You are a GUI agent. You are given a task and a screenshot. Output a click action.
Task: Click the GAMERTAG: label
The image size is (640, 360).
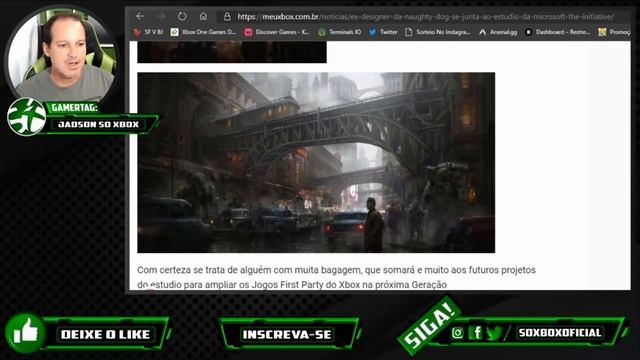point(75,108)
